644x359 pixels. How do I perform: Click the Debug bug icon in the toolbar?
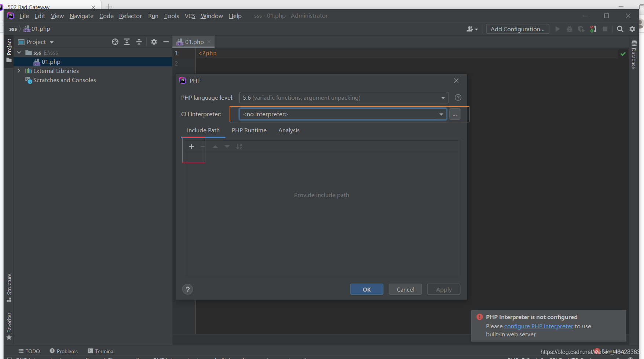click(x=570, y=29)
